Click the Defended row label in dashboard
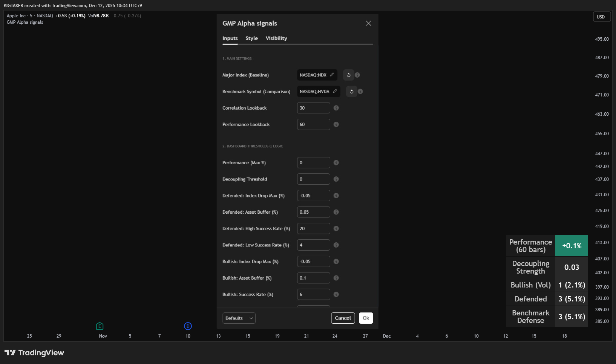Image resolution: width=616 pixels, height=364 pixels. click(x=531, y=299)
